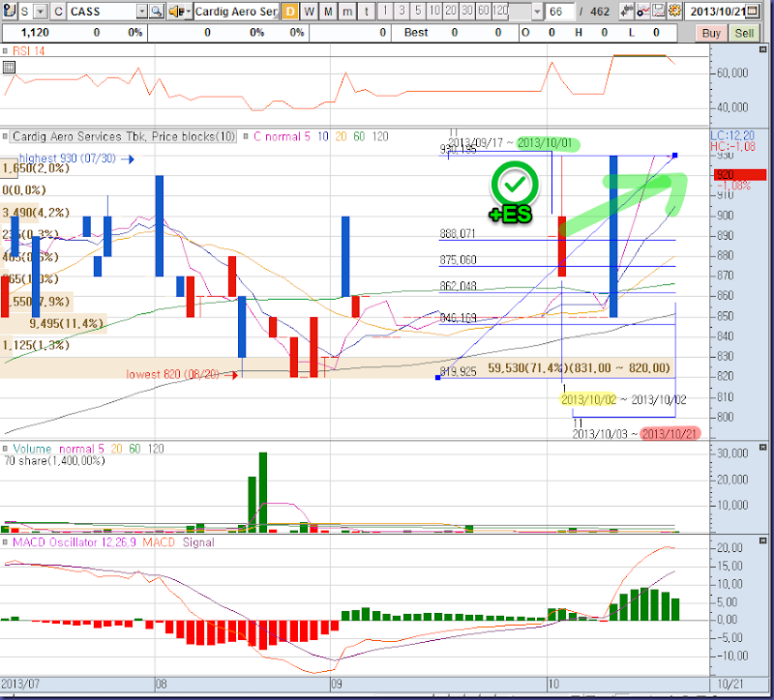Screen dimensions: 774x700
Task: Open chart settings gear icon
Action: pyautogui.click(x=674, y=11)
